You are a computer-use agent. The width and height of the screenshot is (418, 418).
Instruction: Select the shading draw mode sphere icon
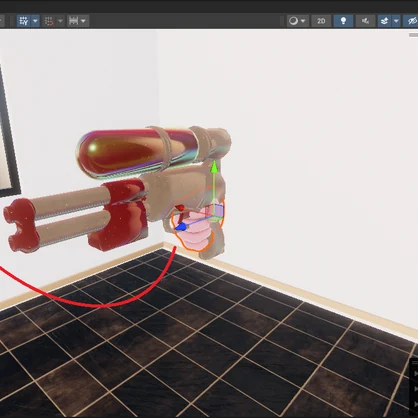293,21
